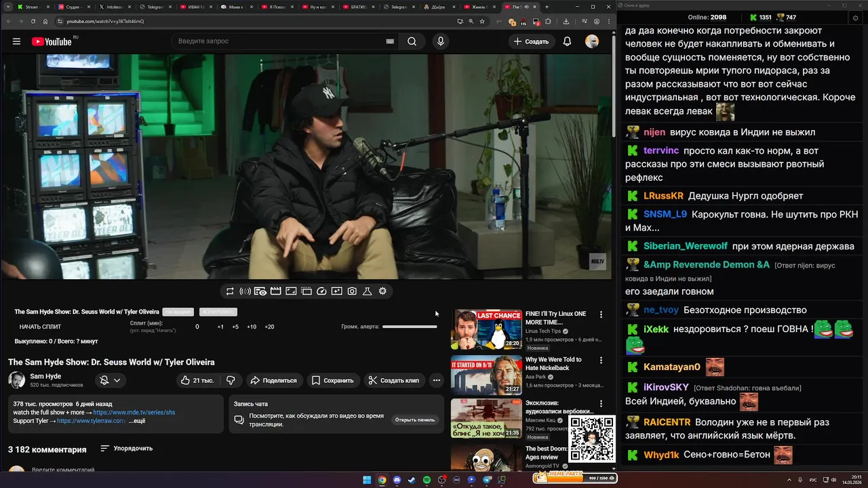This screenshot has height=488, width=868.
Task: Open Chrome extensions puzzle icon
Action: 548,21
